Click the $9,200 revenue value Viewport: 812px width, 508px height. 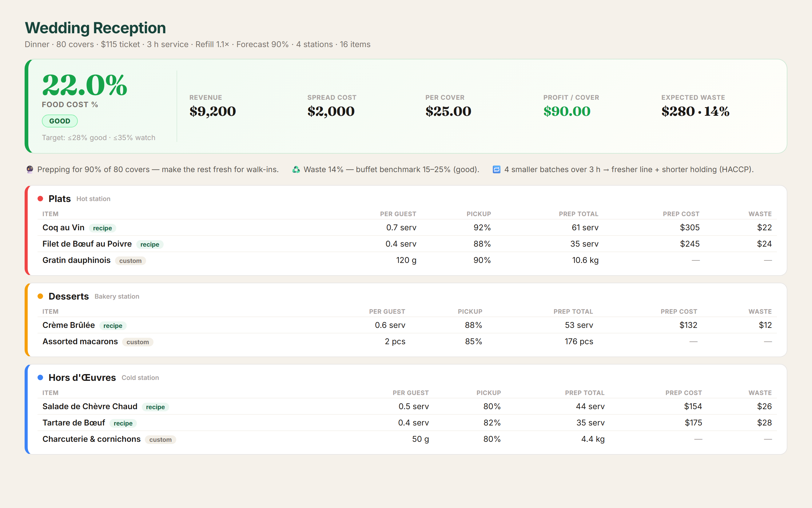click(x=213, y=111)
